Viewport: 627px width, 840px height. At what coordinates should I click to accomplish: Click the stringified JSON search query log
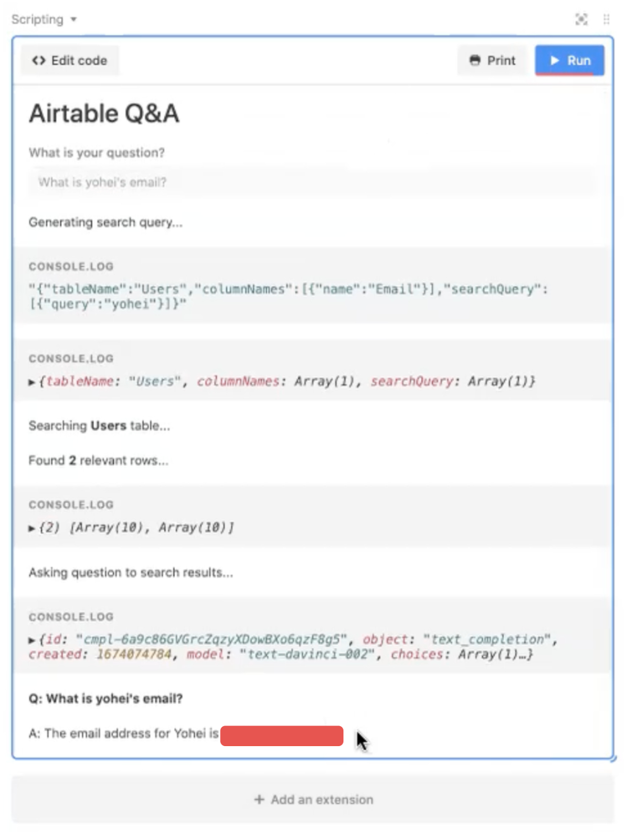tap(288, 296)
